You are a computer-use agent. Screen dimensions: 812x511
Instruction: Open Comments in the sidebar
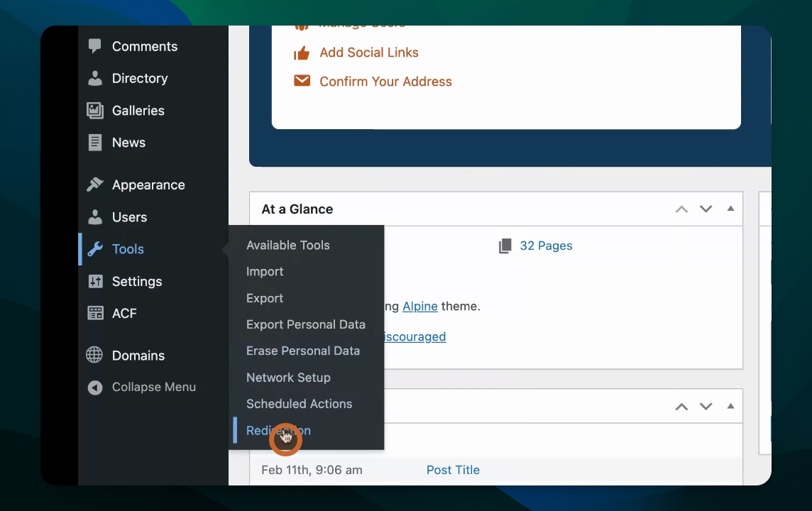[145, 47]
